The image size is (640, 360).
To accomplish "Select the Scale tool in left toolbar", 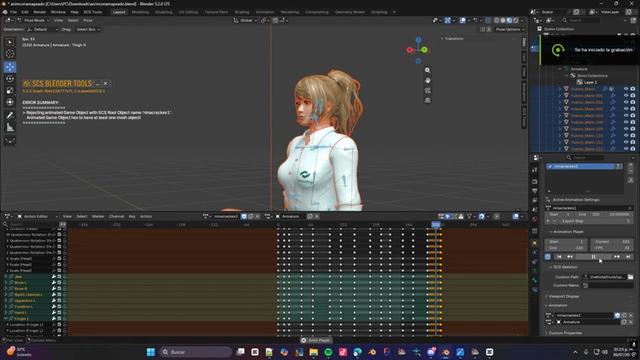I will 10,90.
